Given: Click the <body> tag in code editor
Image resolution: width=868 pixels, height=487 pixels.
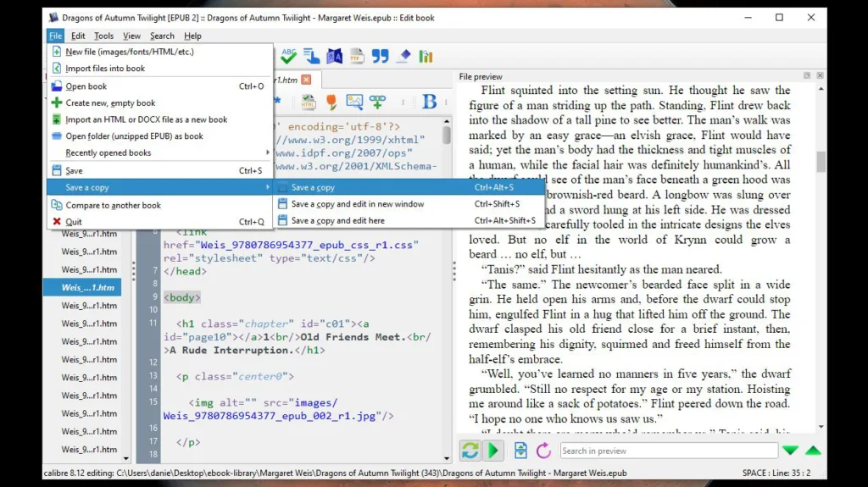Looking at the screenshot, I should (x=182, y=297).
